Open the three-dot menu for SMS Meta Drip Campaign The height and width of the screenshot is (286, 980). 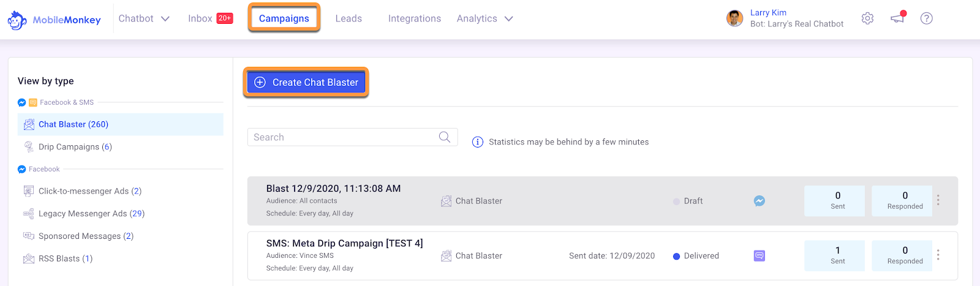point(938,255)
